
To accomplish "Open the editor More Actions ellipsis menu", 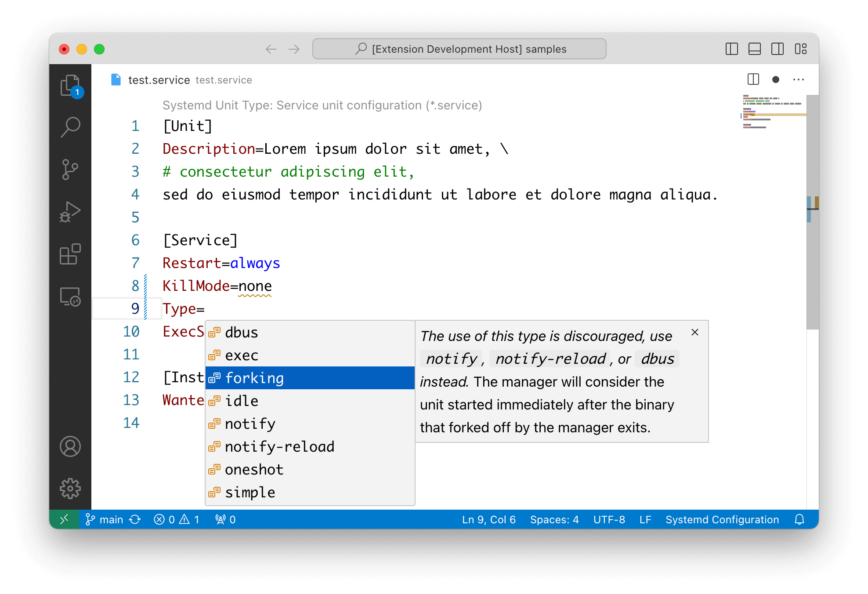I will coord(798,80).
